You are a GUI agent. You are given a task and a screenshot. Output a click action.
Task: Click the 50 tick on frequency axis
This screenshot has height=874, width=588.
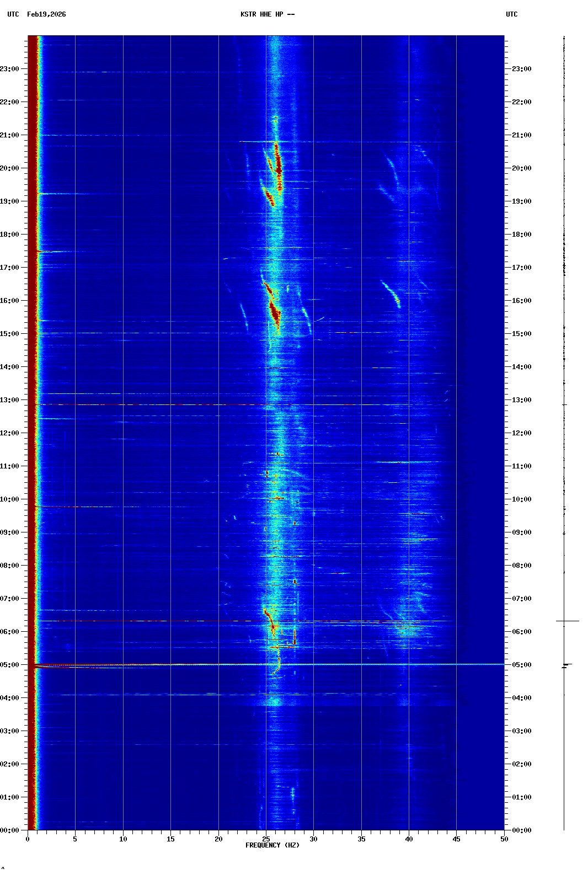point(504,839)
